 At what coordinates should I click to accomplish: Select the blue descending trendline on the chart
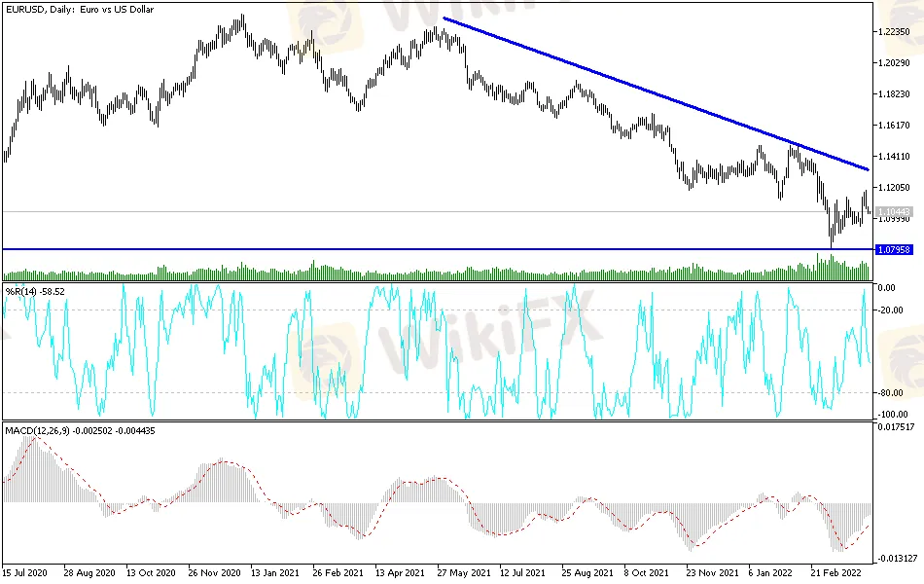[x=656, y=94]
